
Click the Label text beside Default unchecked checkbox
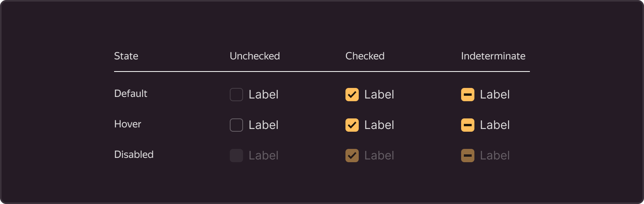pos(263,95)
